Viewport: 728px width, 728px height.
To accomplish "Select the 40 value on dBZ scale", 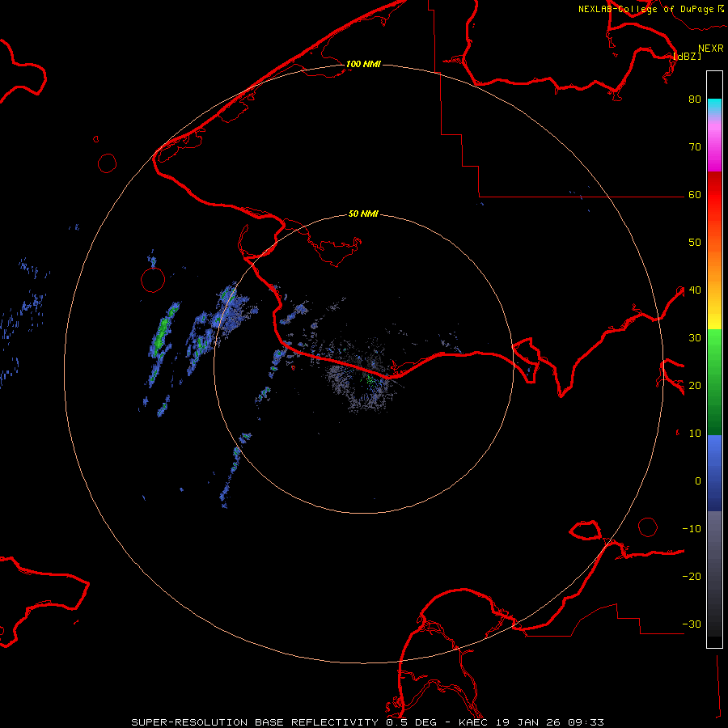I will click(x=695, y=290).
